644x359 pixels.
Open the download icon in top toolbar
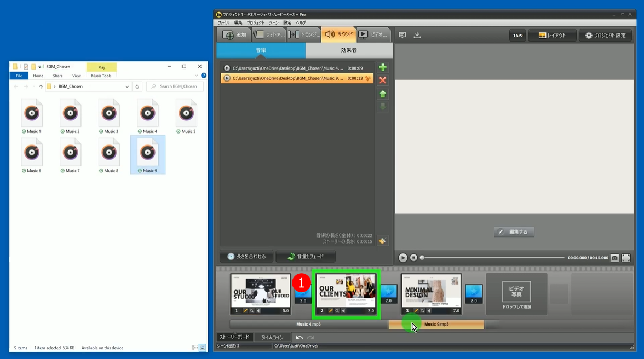pos(417,35)
